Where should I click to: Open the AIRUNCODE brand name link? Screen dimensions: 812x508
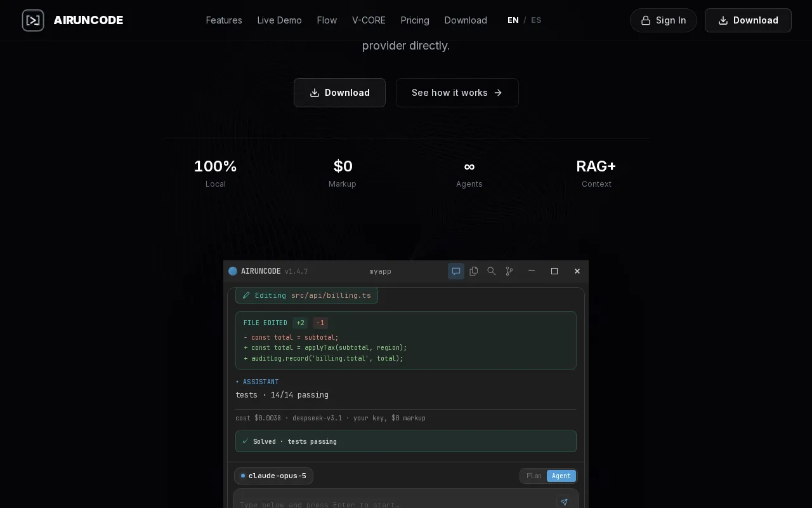point(88,20)
